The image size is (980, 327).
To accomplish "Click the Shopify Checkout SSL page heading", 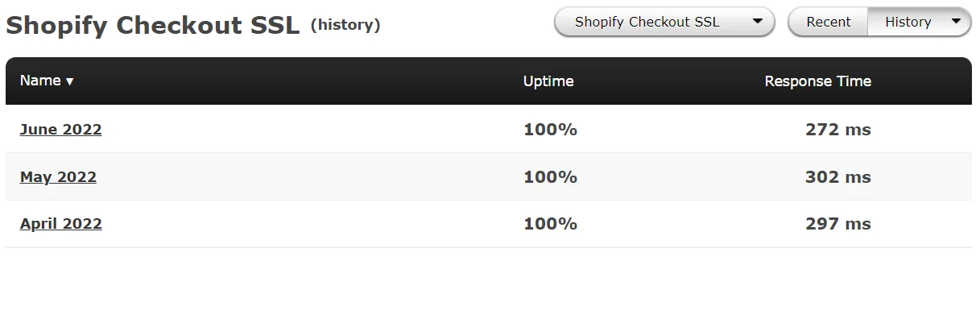I will pos(152,26).
